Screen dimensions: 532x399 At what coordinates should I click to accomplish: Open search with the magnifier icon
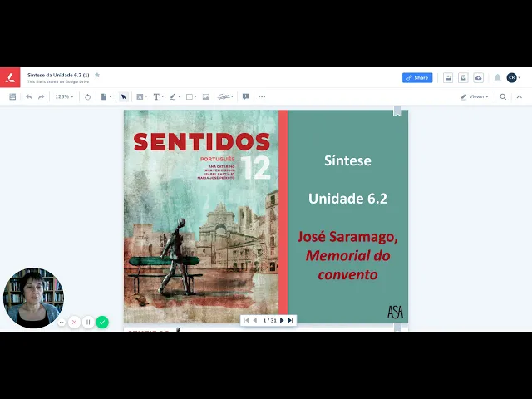click(503, 97)
